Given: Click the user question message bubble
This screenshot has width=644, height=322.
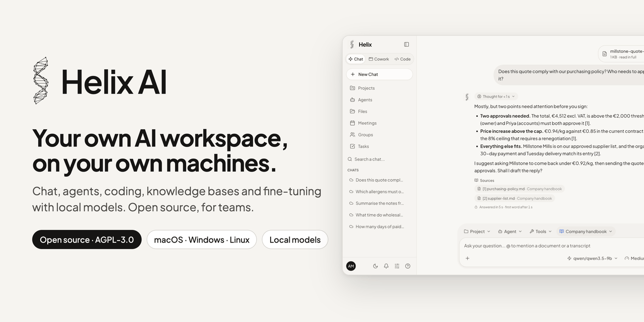Looking at the screenshot, I should (x=569, y=75).
